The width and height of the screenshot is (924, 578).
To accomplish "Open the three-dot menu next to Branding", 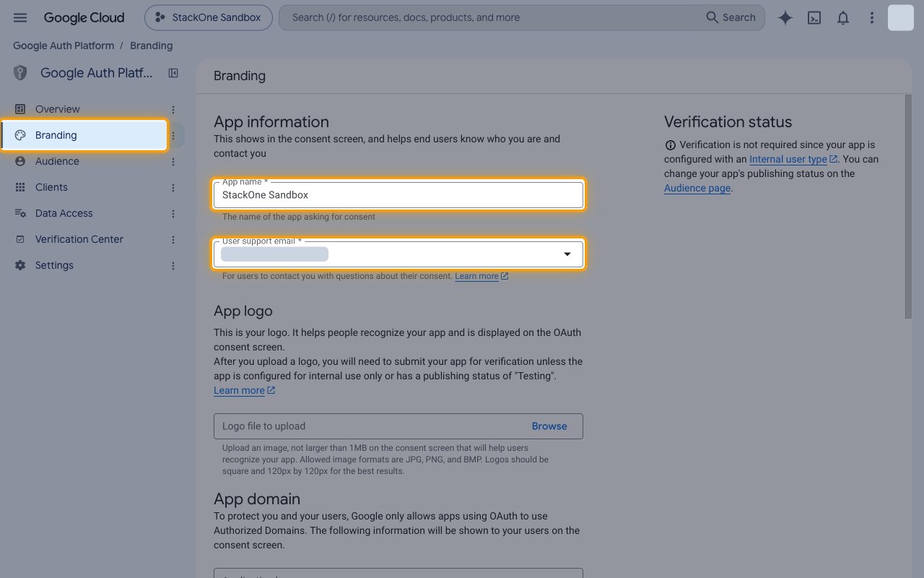I will 173,135.
